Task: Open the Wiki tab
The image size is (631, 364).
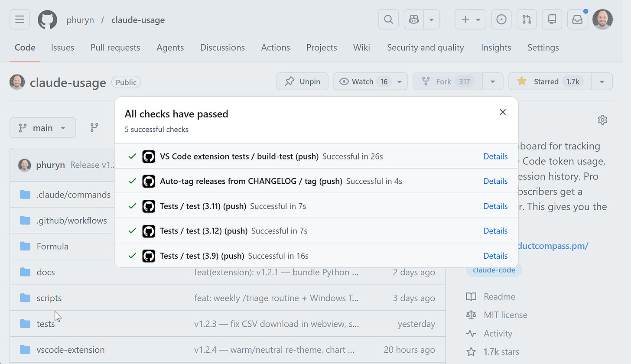Action: (x=361, y=48)
